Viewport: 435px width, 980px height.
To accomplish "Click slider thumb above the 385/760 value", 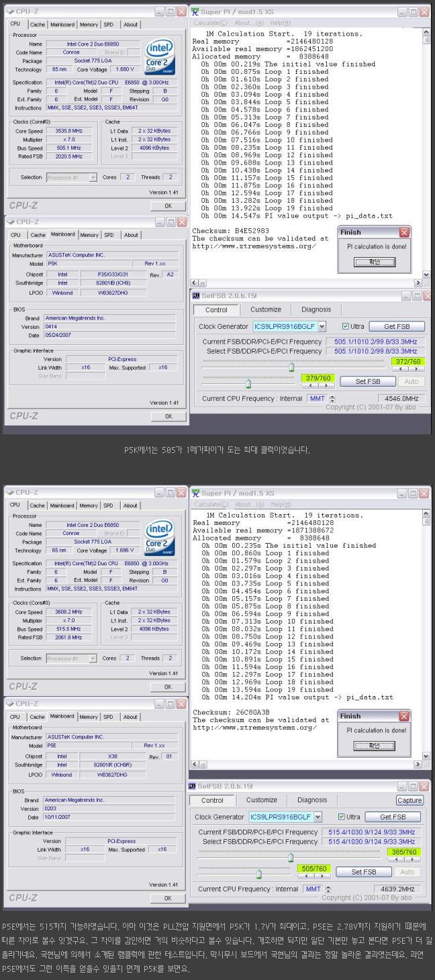I will pyautogui.click(x=291, y=857).
